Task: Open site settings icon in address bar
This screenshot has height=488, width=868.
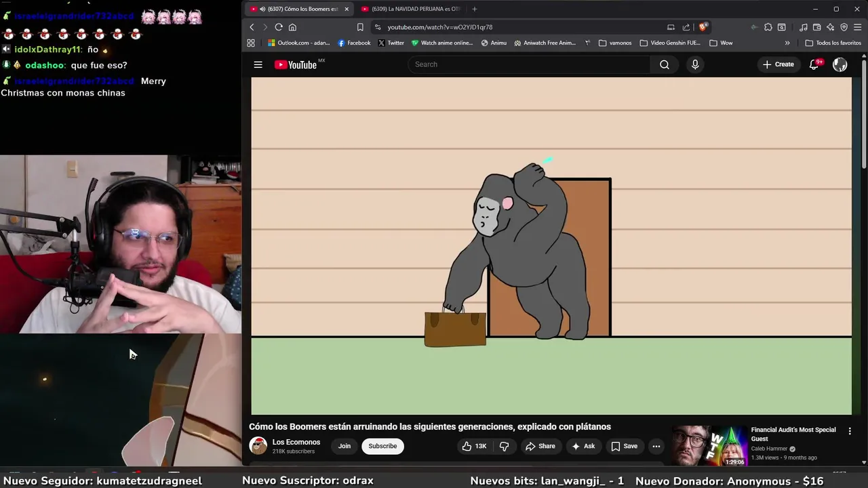Action: (x=378, y=27)
